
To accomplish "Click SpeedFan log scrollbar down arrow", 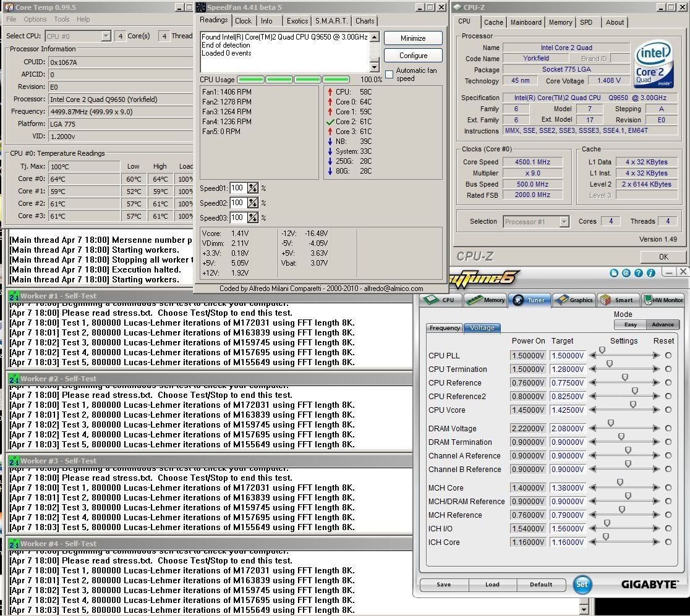I will click(375, 67).
